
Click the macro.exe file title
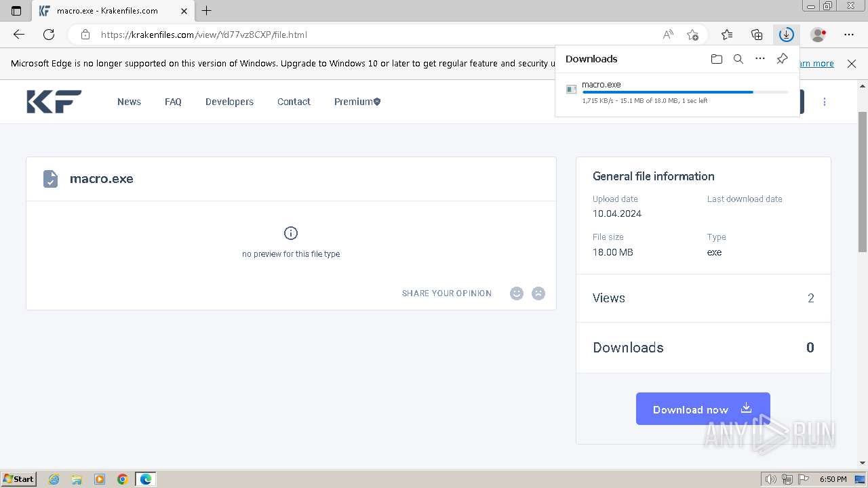tap(102, 179)
